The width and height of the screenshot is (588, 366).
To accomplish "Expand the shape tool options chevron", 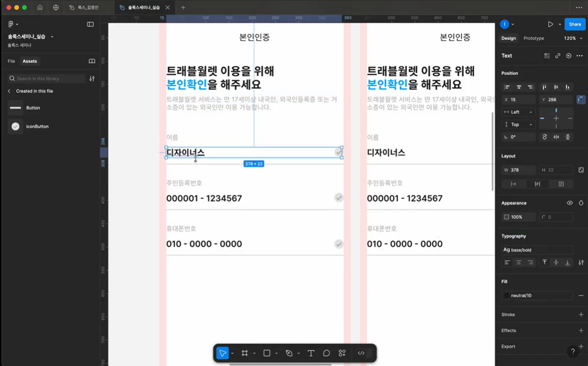I will [276, 353].
